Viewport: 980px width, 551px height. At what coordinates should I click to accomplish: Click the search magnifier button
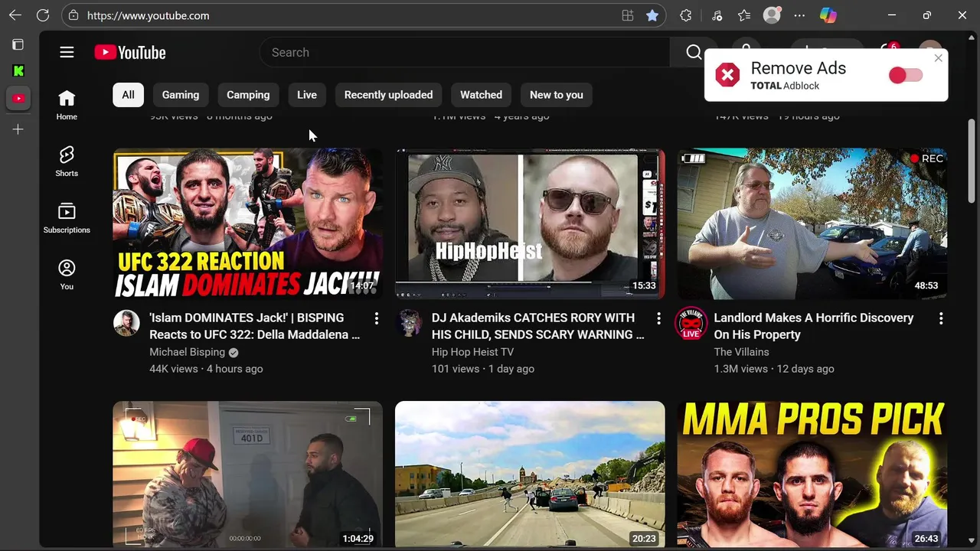click(694, 52)
